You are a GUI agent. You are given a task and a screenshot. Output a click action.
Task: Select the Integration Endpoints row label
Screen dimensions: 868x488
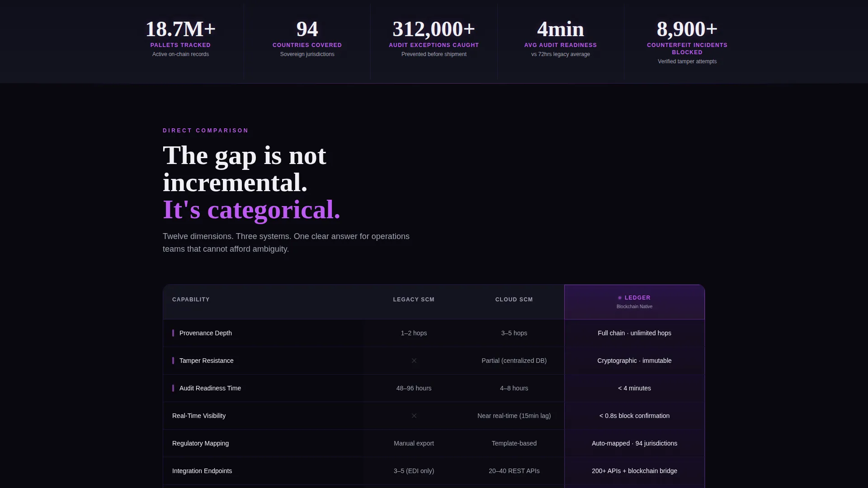point(202,471)
